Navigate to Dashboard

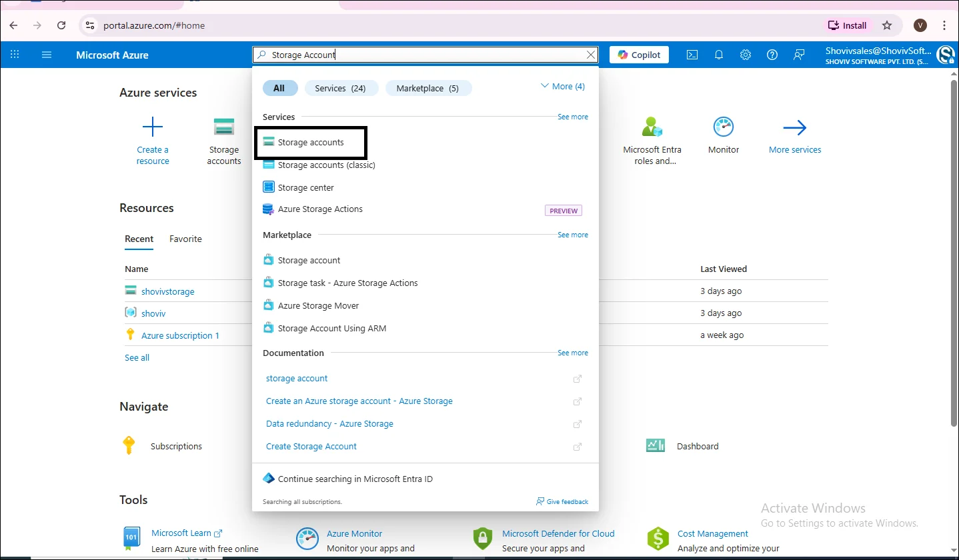point(698,447)
